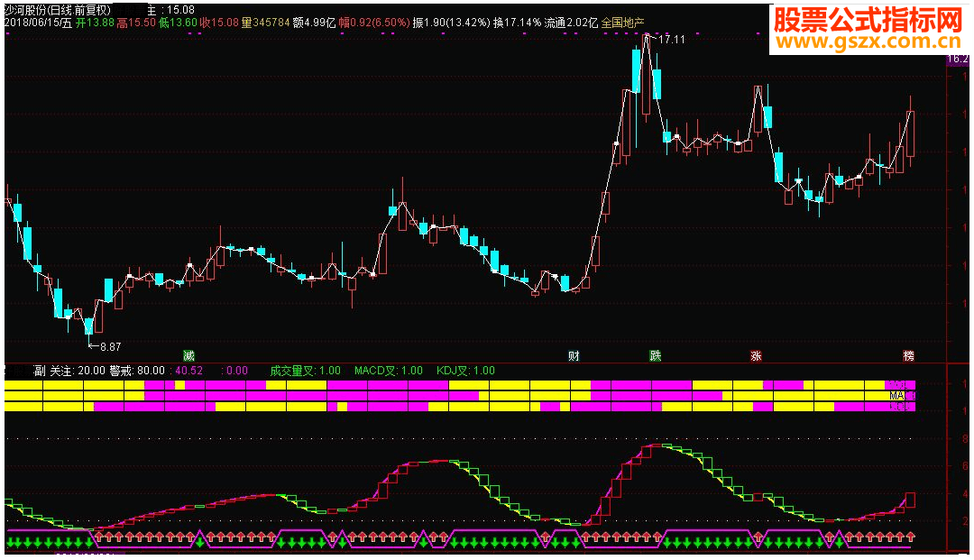Screen dimensions: 974x560
Task: Click the 警戒: 80.00 indicator label
Action: 137,371
